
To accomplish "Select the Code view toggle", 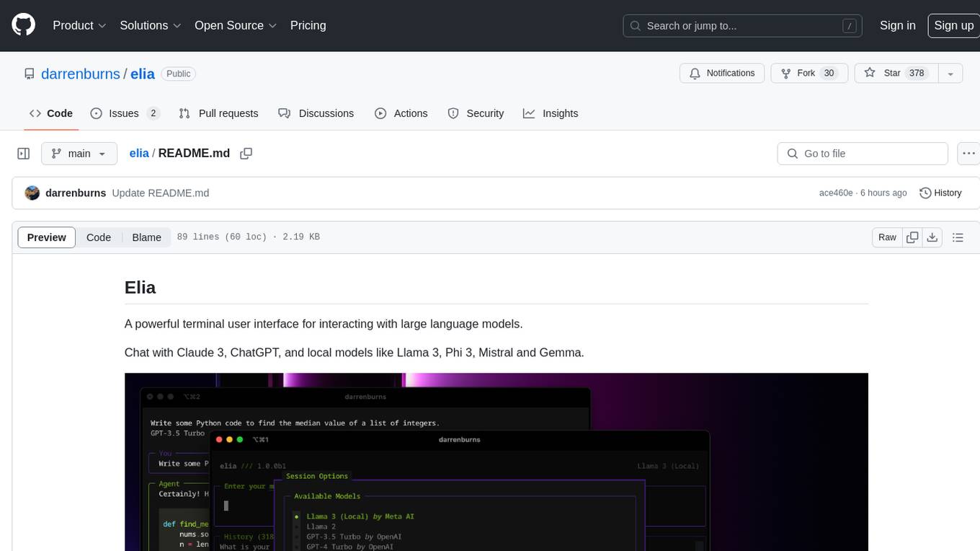I will (99, 237).
